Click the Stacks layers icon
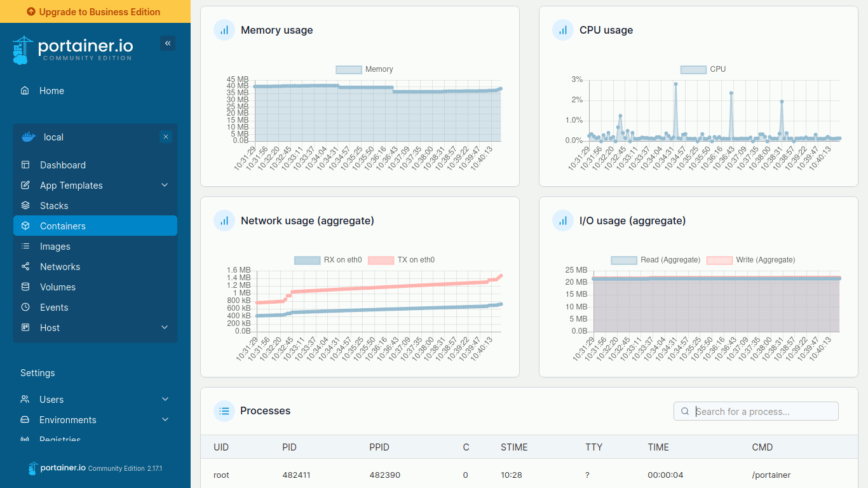Image resolution: width=868 pixels, height=488 pixels. 25,206
